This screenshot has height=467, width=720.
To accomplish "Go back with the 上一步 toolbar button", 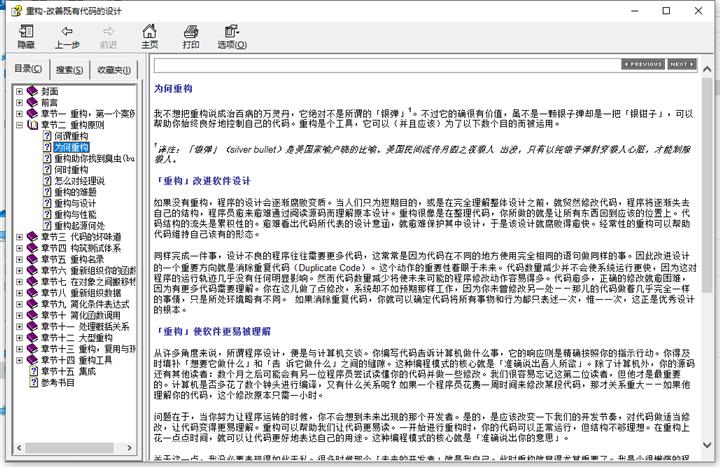I will (x=67, y=37).
